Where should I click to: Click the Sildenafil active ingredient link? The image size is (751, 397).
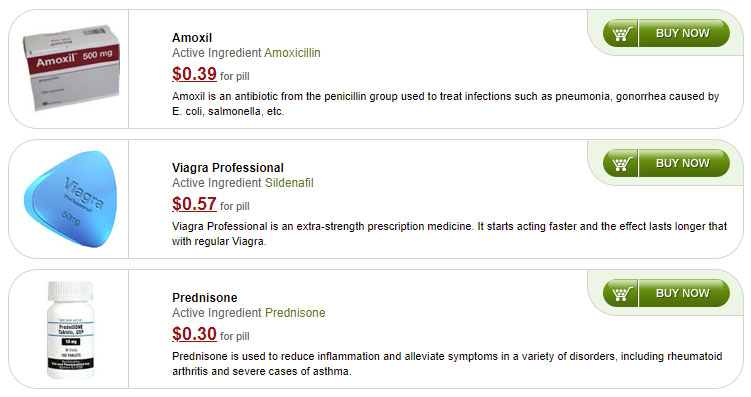[x=289, y=183]
